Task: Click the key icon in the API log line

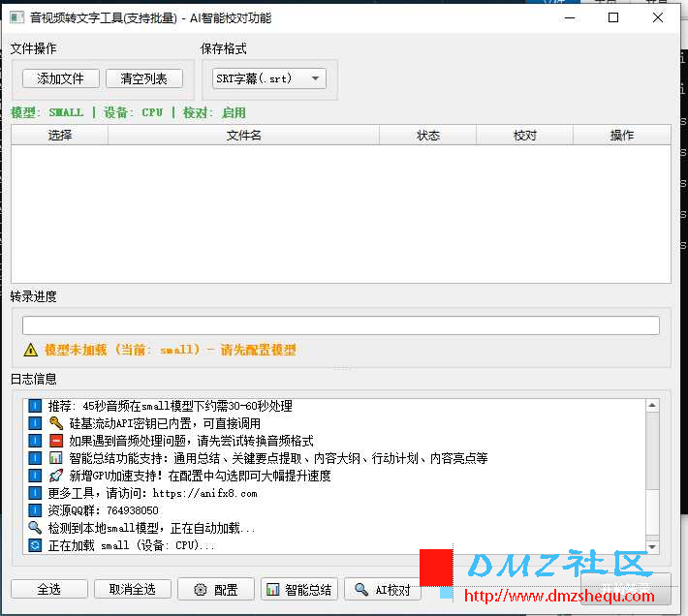Action: [56, 423]
